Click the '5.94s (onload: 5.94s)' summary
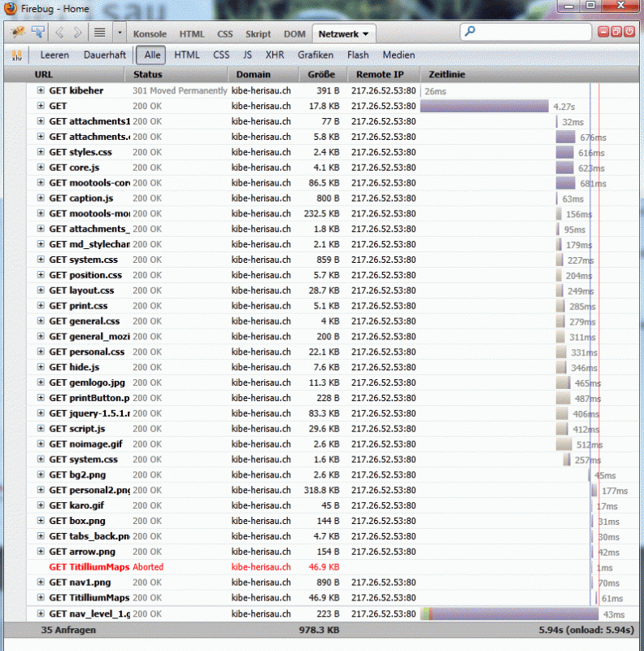 [586, 630]
